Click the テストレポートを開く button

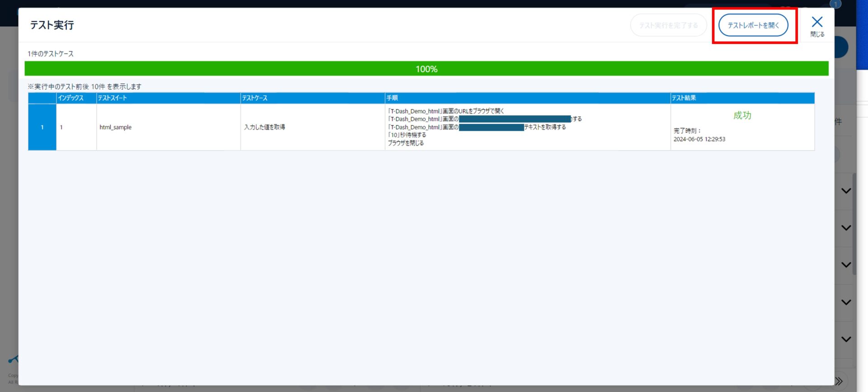[x=753, y=25]
